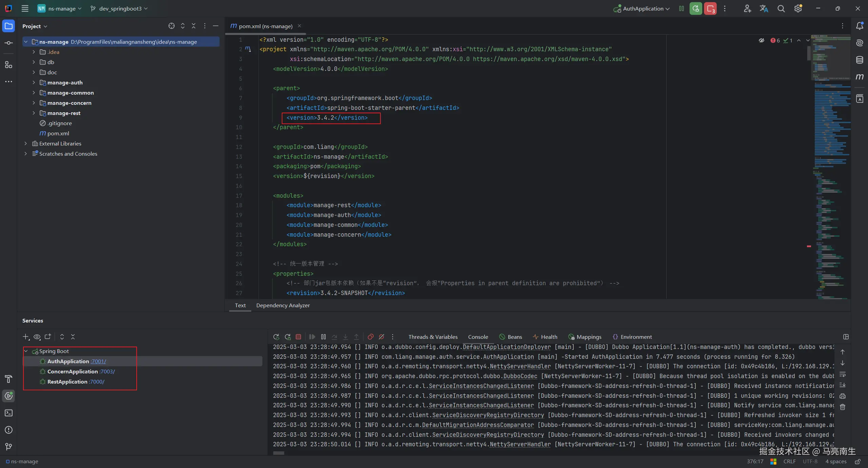Select RestApplication in Services tree
This screenshot has height=468, width=868.
click(x=67, y=382)
